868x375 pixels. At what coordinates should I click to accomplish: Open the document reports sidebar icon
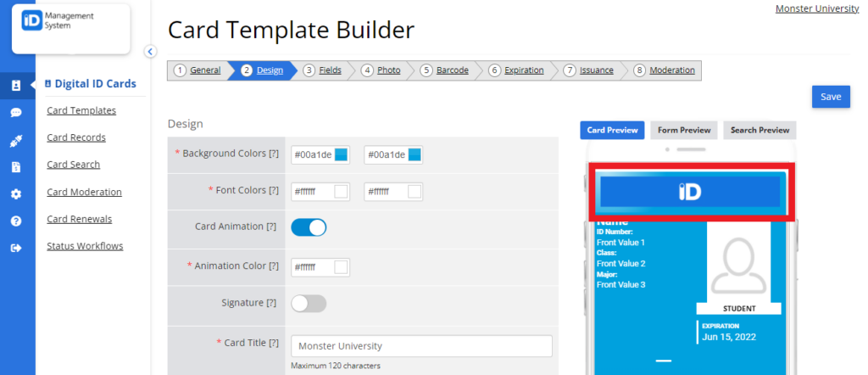click(x=16, y=167)
